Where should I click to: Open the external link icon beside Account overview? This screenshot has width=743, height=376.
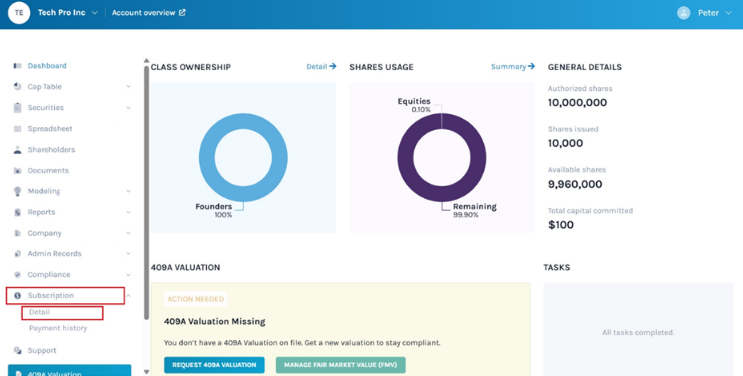point(182,12)
